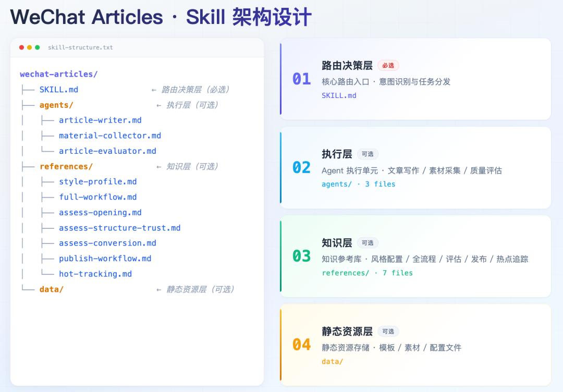Click the green window dot in skill-structure.txt
This screenshot has width=563, height=392.
click(x=38, y=47)
